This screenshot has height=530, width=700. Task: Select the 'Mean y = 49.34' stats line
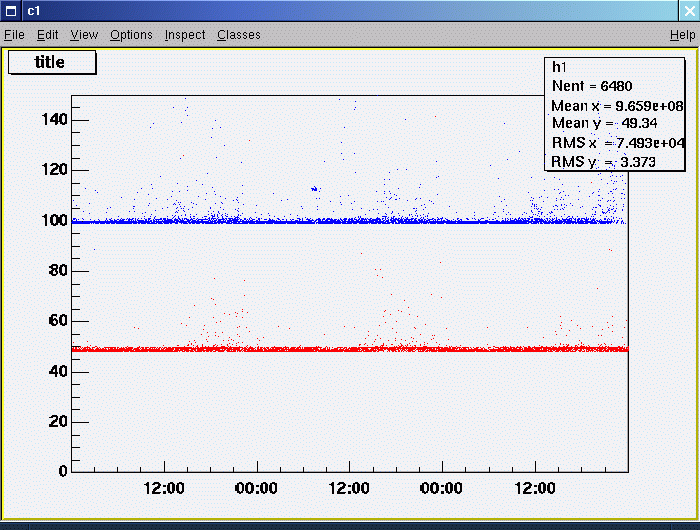(604, 123)
